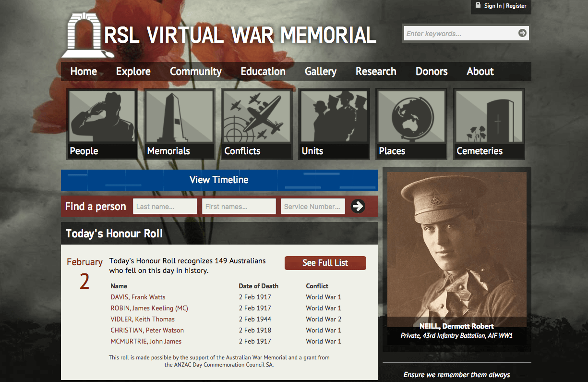Open the Conflicts aircraft tile
Screen dimensions: 588x382
(257, 124)
